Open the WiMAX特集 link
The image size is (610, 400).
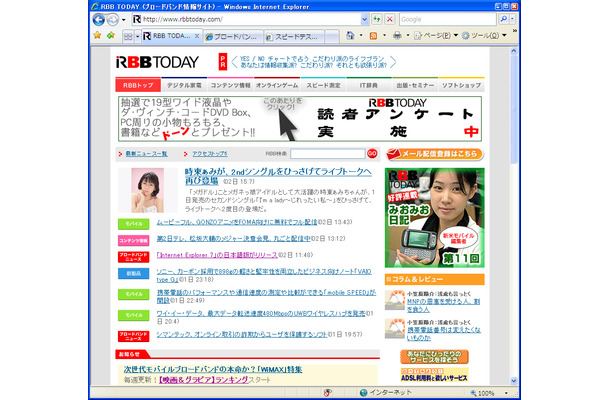click(x=213, y=369)
